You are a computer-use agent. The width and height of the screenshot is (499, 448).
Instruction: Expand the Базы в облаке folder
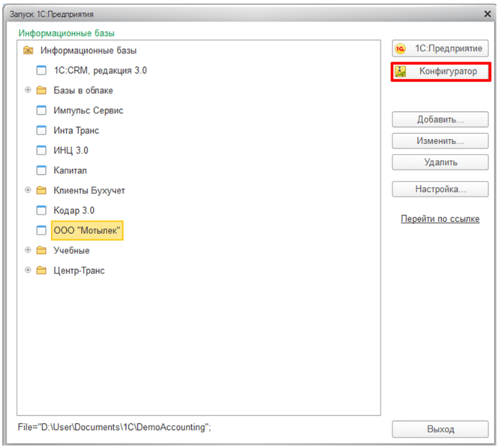coord(27,90)
